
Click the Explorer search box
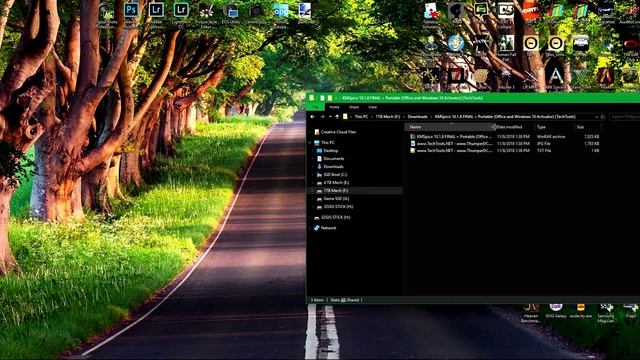coord(624,117)
